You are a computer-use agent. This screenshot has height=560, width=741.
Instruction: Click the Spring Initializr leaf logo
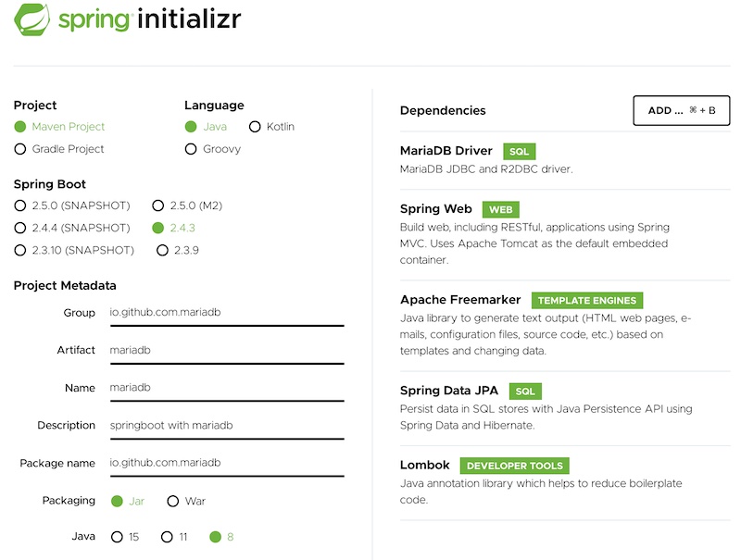[32, 19]
